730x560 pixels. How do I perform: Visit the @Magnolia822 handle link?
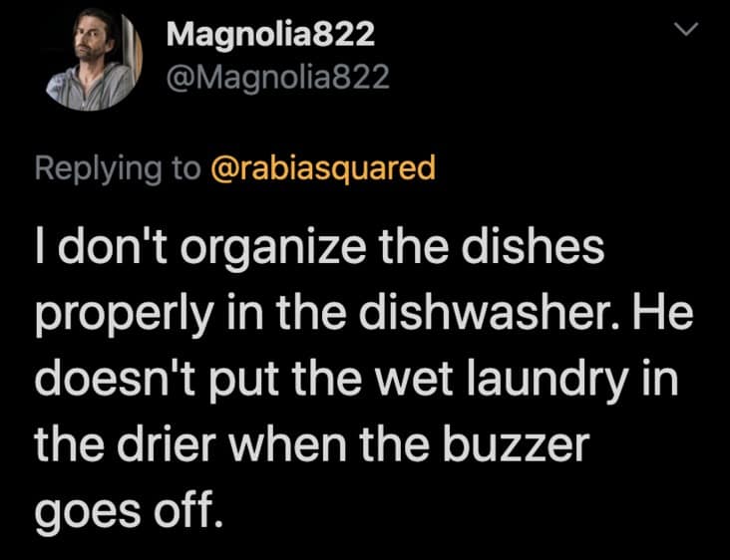coord(278,77)
